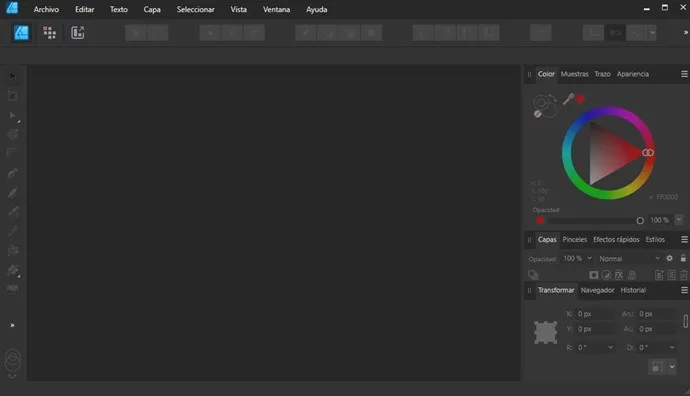
Task: Expand the rotation R value dropdown
Action: click(x=610, y=347)
